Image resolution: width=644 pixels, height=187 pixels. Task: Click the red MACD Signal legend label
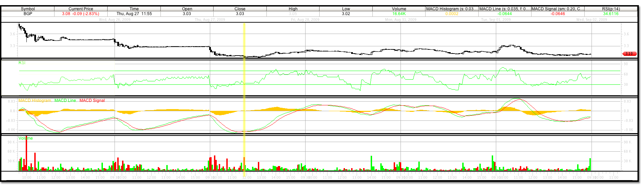pos(92,101)
